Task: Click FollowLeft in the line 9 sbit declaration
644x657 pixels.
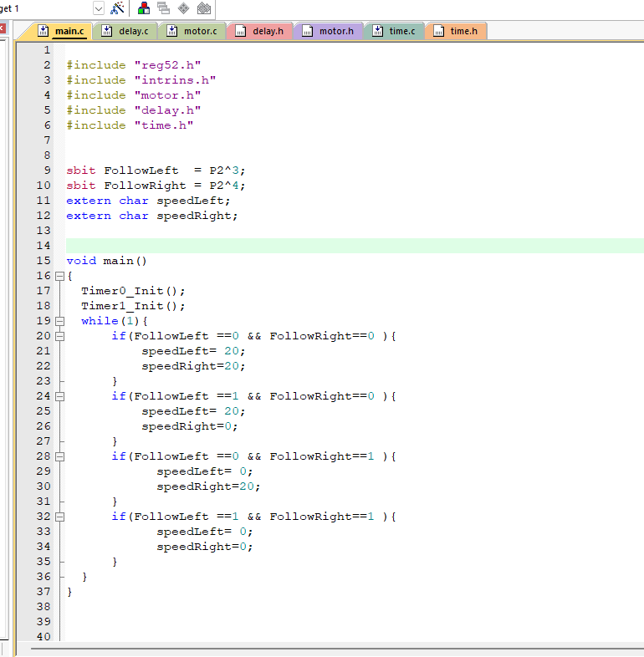Action: [141, 171]
